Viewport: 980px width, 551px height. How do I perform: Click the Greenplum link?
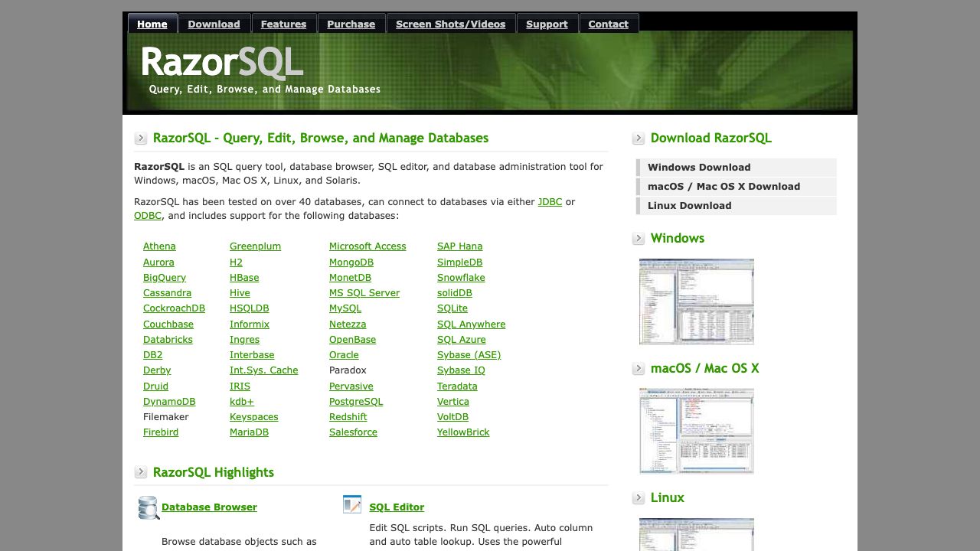[255, 246]
